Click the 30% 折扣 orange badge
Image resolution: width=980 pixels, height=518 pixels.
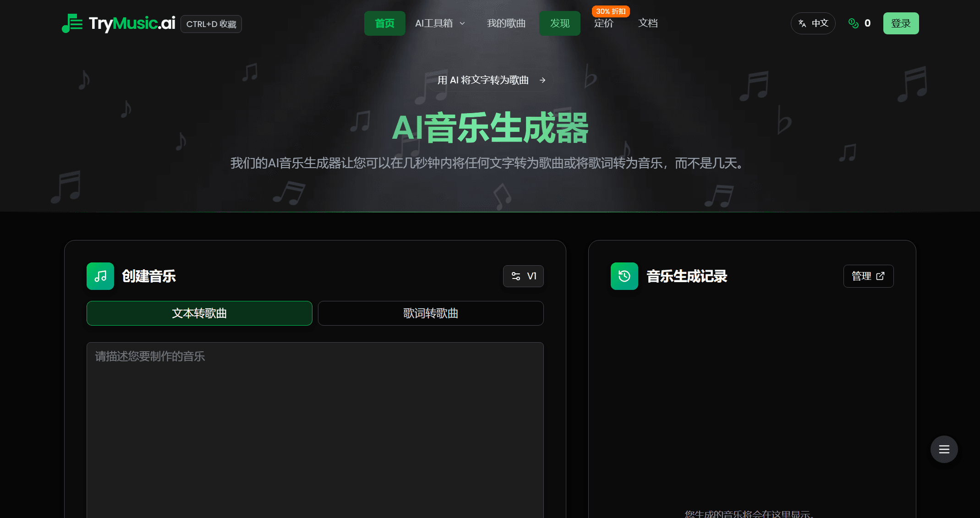click(x=610, y=11)
